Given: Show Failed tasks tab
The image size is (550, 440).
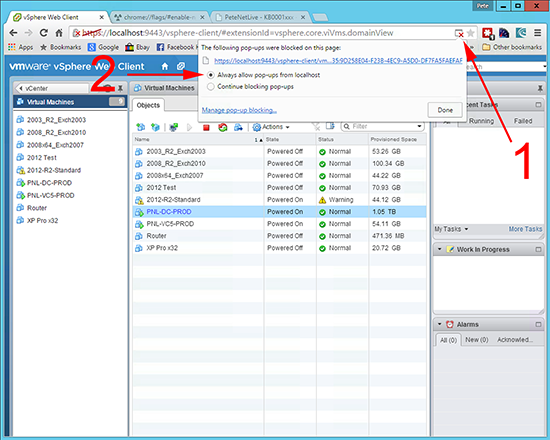Looking at the screenshot, I should 523,121.
